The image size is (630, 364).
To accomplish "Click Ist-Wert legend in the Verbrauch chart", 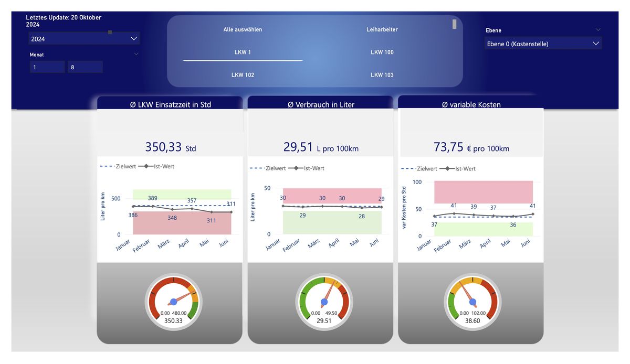I will coord(307,168).
